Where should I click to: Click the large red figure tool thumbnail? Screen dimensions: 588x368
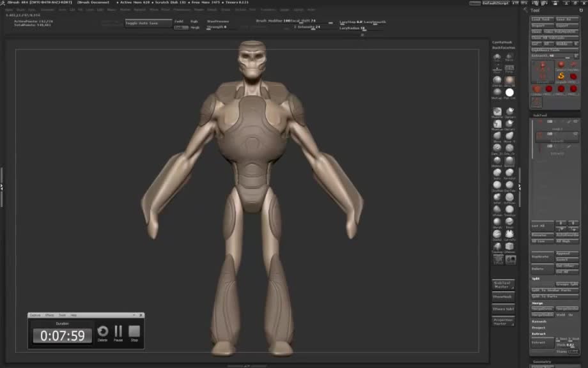point(543,72)
